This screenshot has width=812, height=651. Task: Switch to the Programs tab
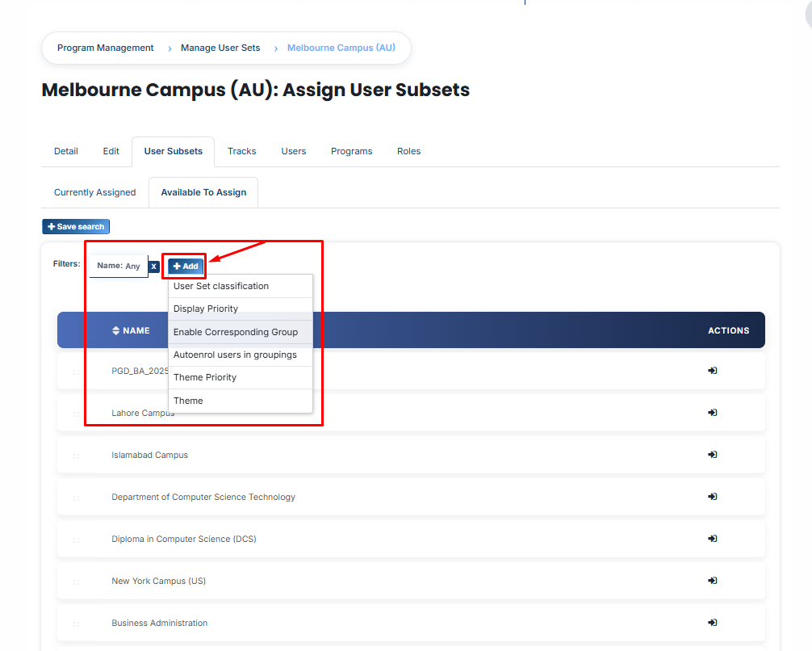[x=352, y=151]
